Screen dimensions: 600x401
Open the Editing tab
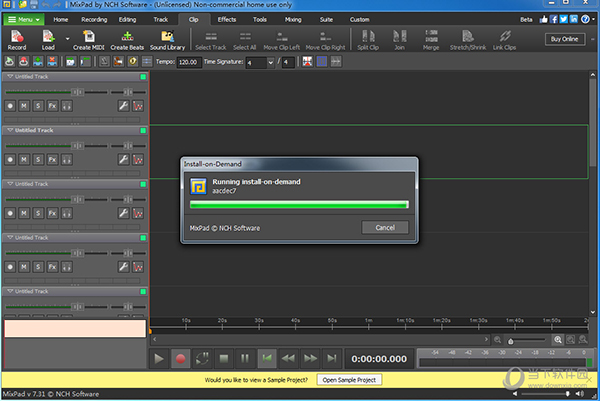pyautogui.click(x=127, y=20)
